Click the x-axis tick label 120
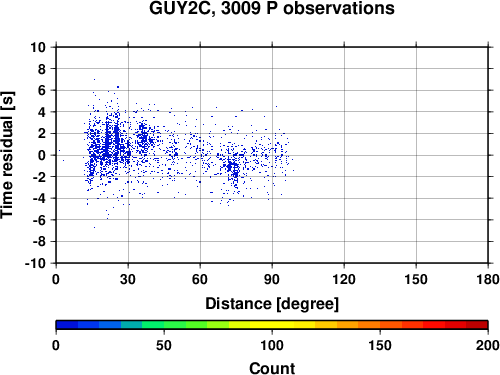 click(344, 279)
